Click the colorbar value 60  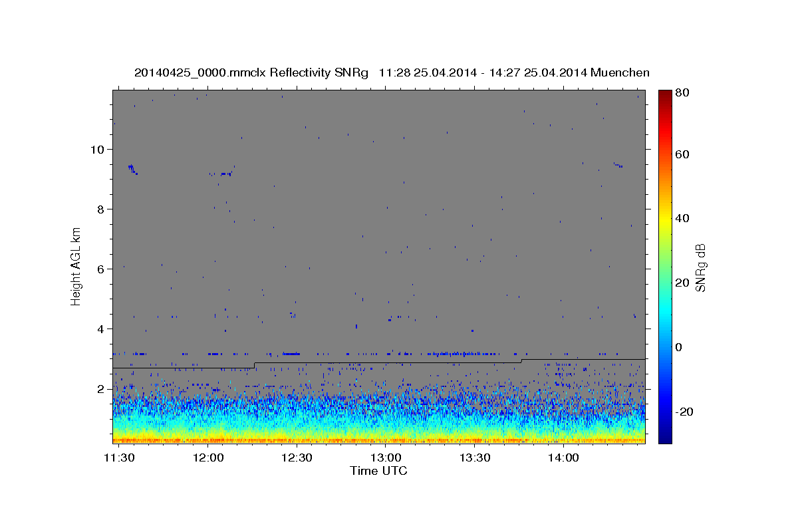click(x=682, y=154)
